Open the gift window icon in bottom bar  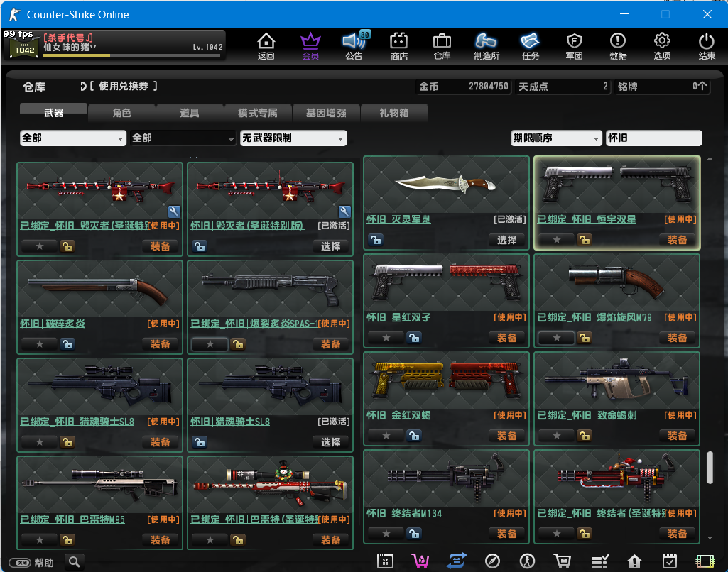(385, 561)
